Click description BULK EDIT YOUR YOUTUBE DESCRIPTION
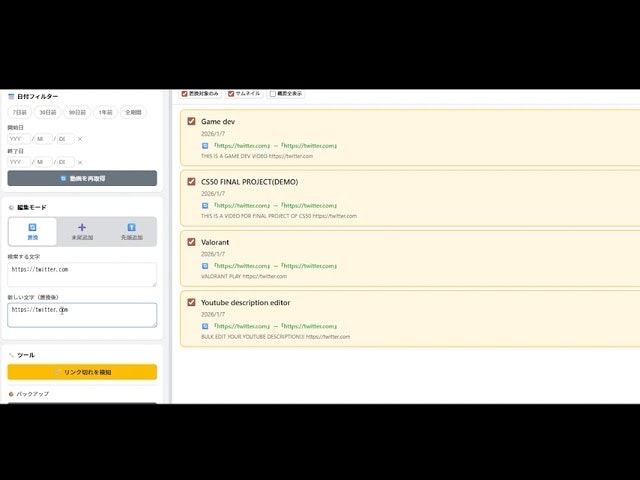Viewport: 640px width, 480px height. point(253,337)
